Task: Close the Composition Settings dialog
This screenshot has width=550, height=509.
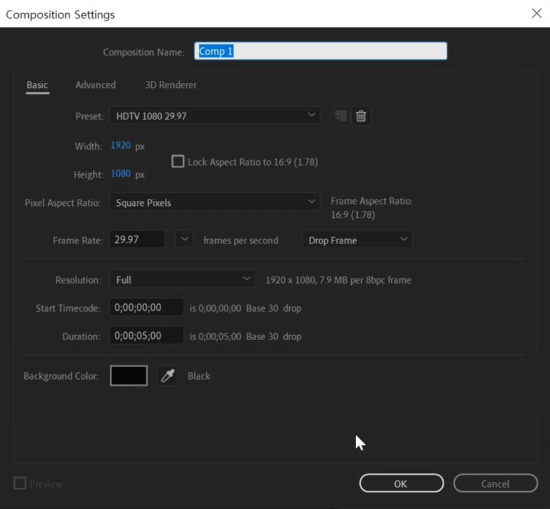Action: [x=536, y=13]
